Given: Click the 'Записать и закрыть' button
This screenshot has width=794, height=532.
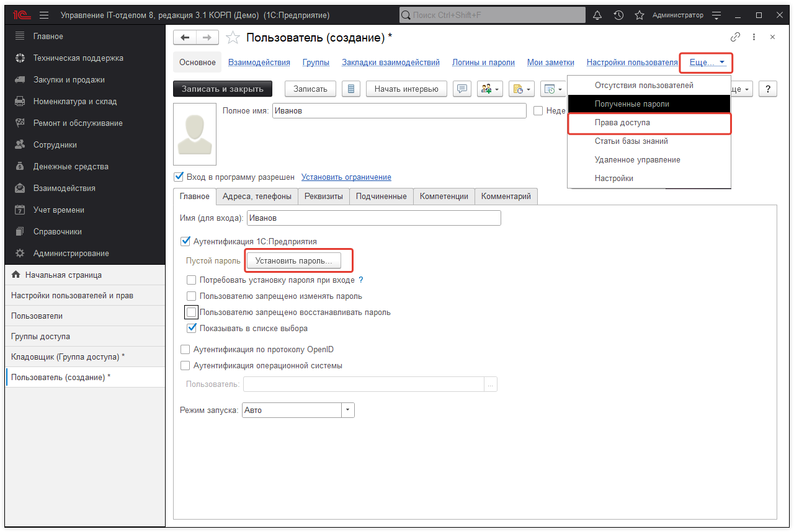Looking at the screenshot, I should coord(222,89).
